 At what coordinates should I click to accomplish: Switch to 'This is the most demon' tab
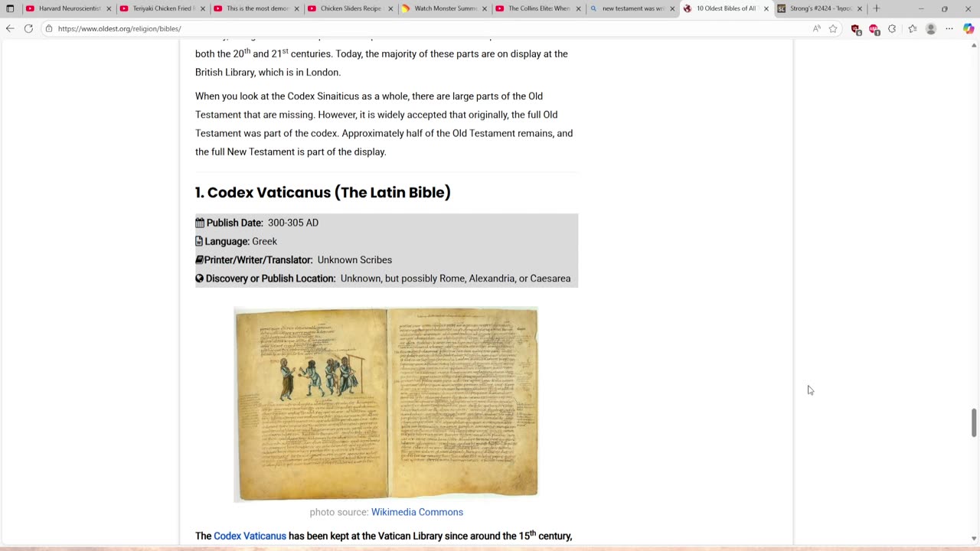256,8
